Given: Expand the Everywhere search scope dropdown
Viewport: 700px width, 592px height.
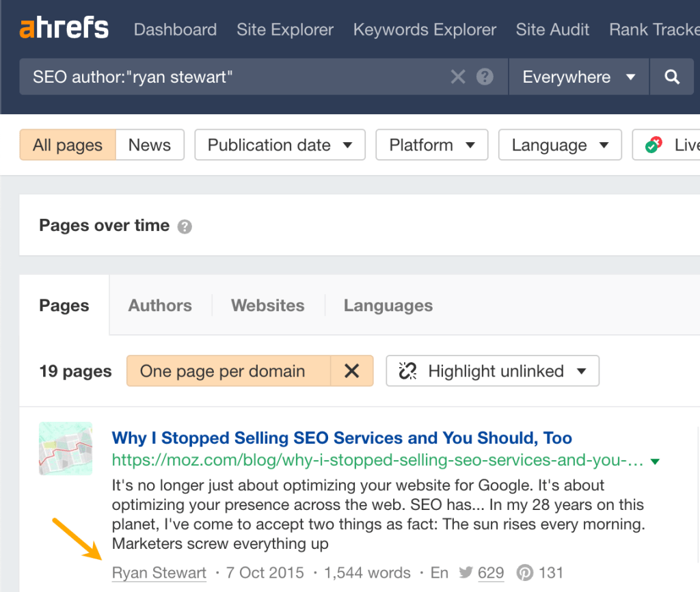Looking at the screenshot, I should point(578,77).
